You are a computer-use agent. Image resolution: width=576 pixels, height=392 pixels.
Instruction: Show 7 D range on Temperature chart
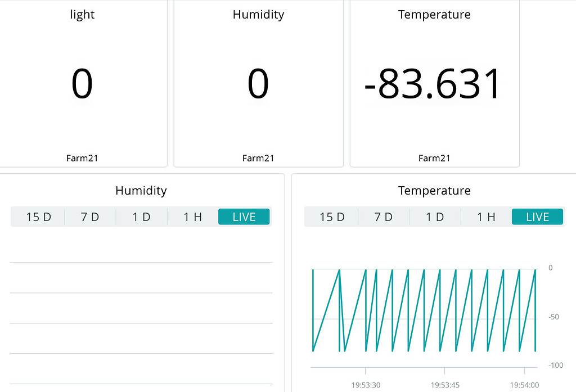coord(384,217)
